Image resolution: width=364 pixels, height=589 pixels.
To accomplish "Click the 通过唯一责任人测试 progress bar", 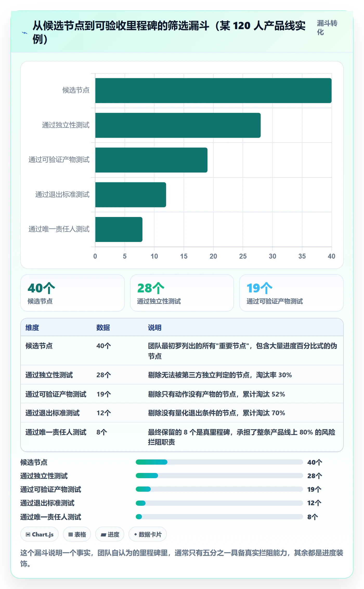I will [x=219, y=517].
